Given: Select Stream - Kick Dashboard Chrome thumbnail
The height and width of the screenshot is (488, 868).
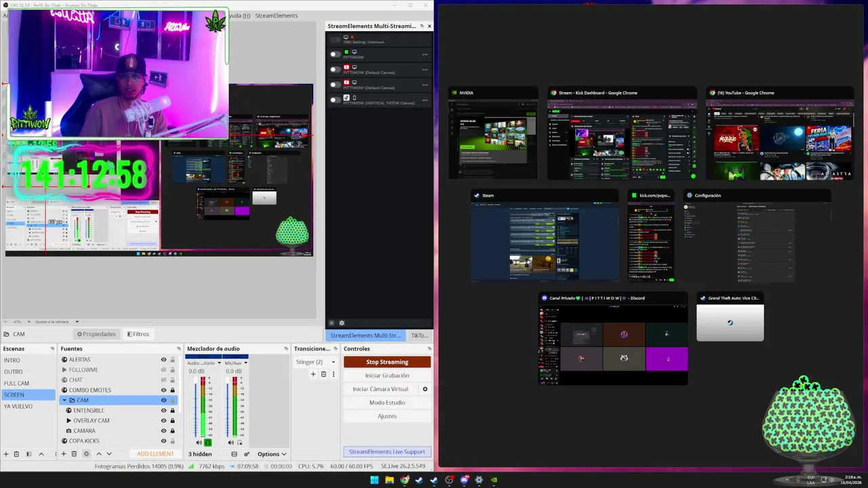Looking at the screenshot, I should click(622, 133).
